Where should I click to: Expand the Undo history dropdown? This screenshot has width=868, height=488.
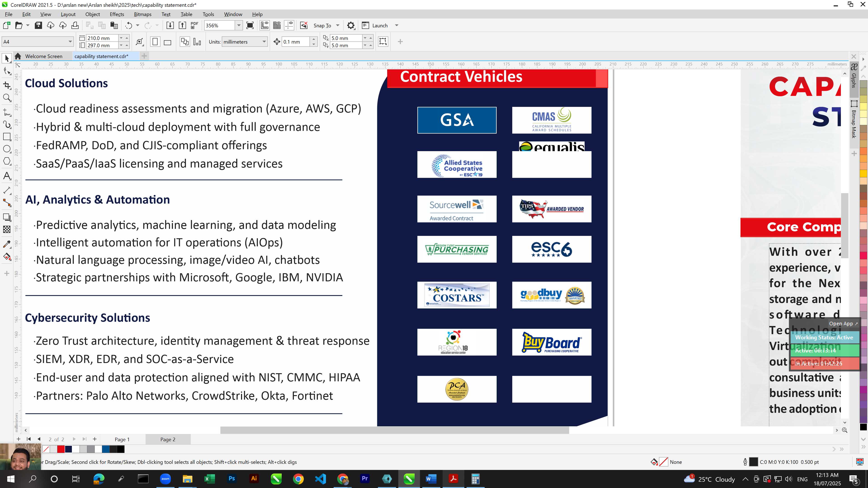click(137, 25)
